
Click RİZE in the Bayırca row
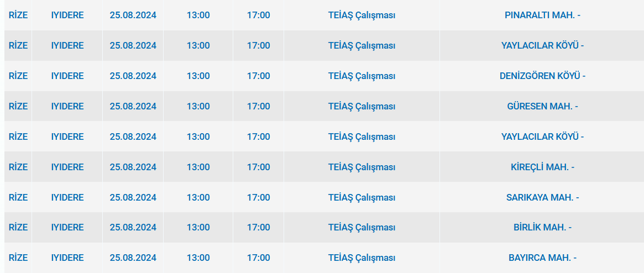tap(18, 258)
